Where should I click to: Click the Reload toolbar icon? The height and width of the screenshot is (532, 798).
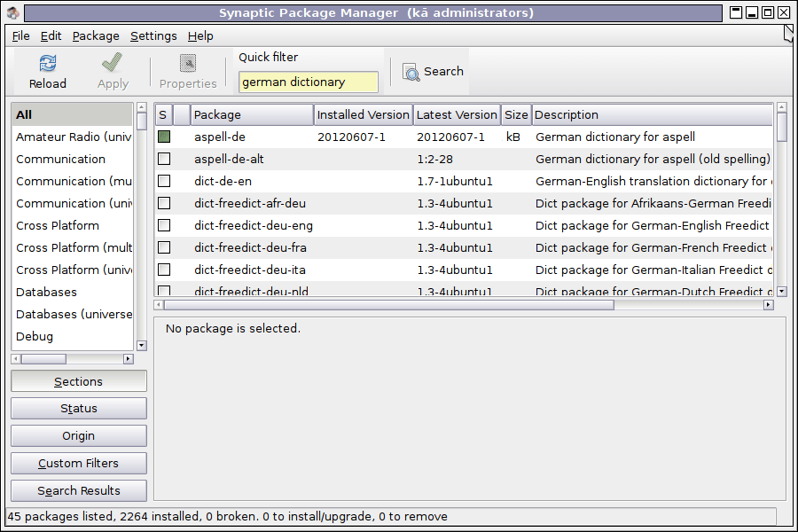pyautogui.click(x=48, y=64)
